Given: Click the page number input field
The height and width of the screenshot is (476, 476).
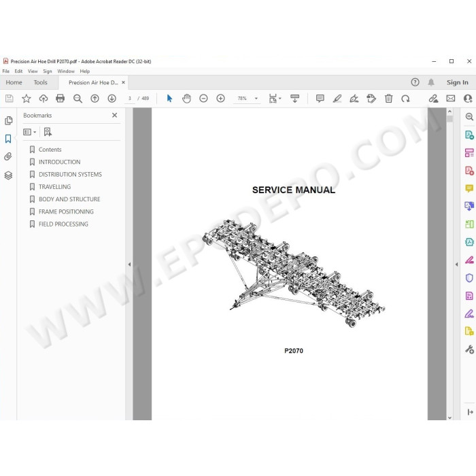Looking at the screenshot, I should point(130,99).
